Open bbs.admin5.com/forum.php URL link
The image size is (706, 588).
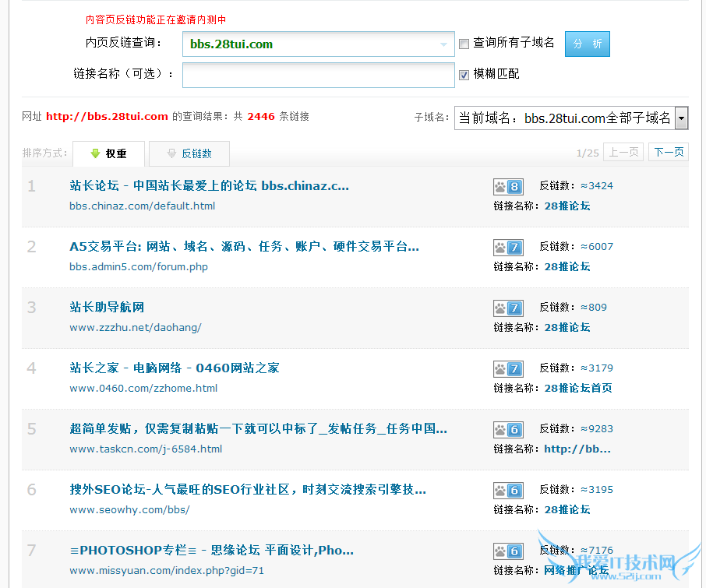(x=139, y=267)
